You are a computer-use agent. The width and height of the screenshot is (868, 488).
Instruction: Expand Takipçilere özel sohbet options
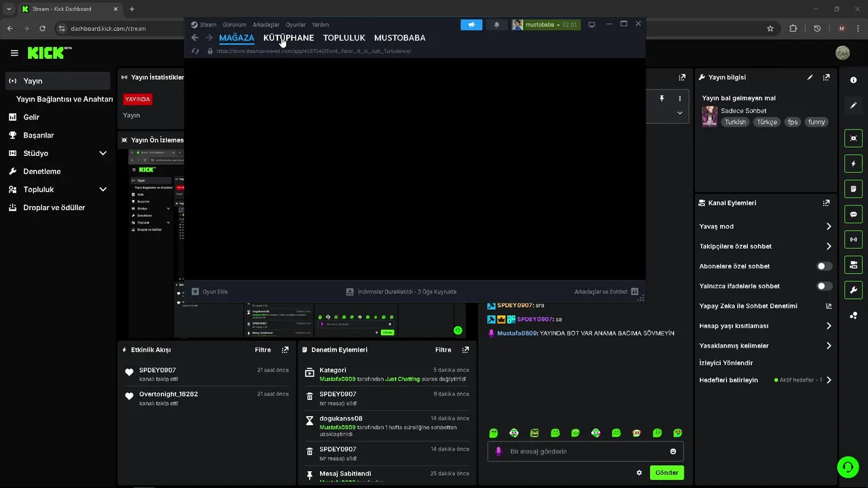(x=829, y=246)
